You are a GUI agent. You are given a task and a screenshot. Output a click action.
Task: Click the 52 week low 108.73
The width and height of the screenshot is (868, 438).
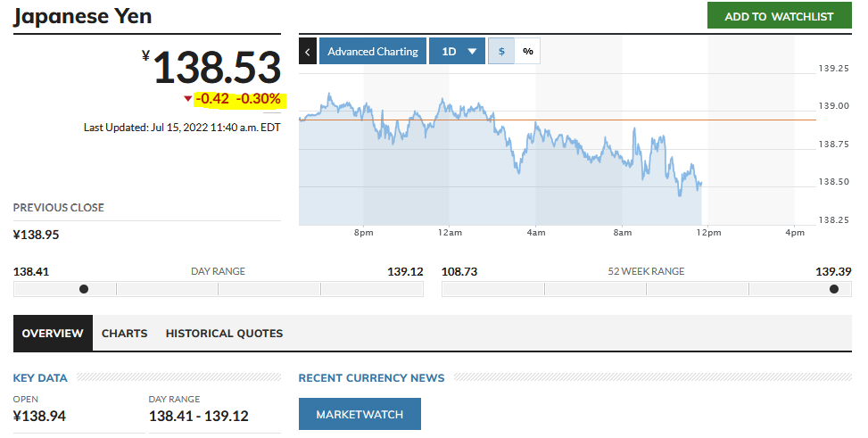[x=459, y=272]
